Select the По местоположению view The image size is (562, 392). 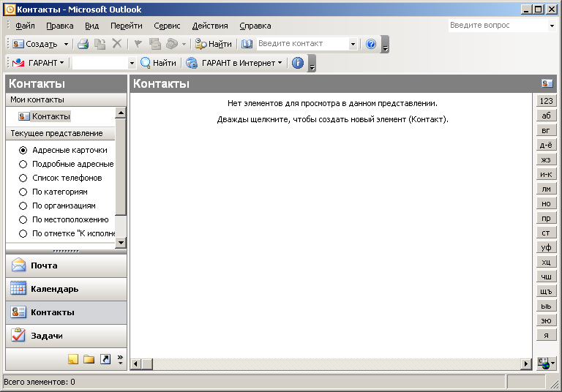coord(64,219)
